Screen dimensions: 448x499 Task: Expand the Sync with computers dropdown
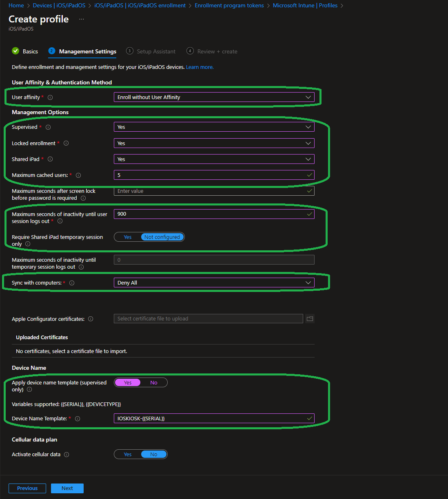tap(214, 283)
